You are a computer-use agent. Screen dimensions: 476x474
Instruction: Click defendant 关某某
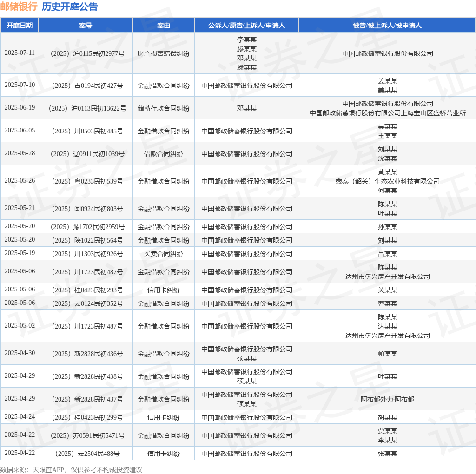pyautogui.click(x=388, y=290)
